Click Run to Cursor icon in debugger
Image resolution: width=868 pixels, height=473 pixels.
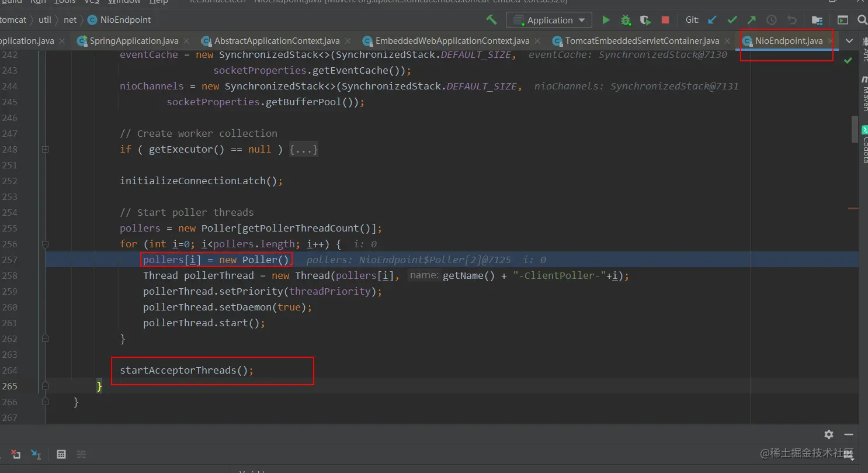click(x=36, y=454)
